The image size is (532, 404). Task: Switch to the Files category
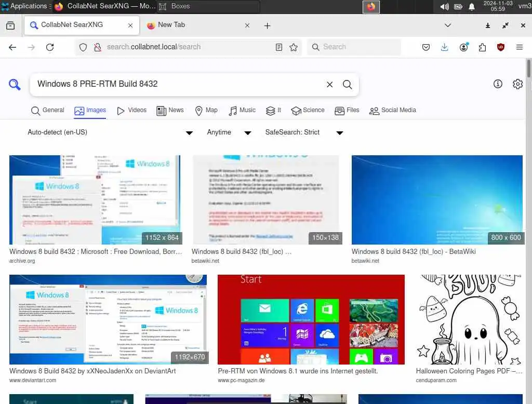(347, 110)
